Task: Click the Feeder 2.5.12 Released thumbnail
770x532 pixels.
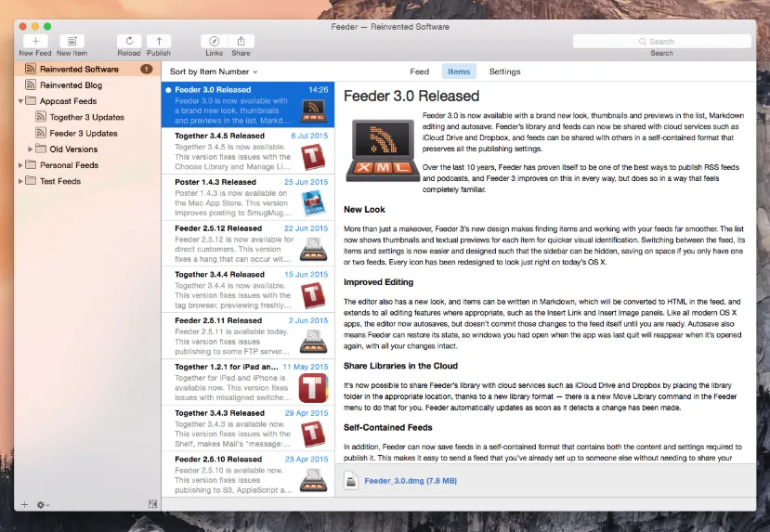Action: click(313, 249)
